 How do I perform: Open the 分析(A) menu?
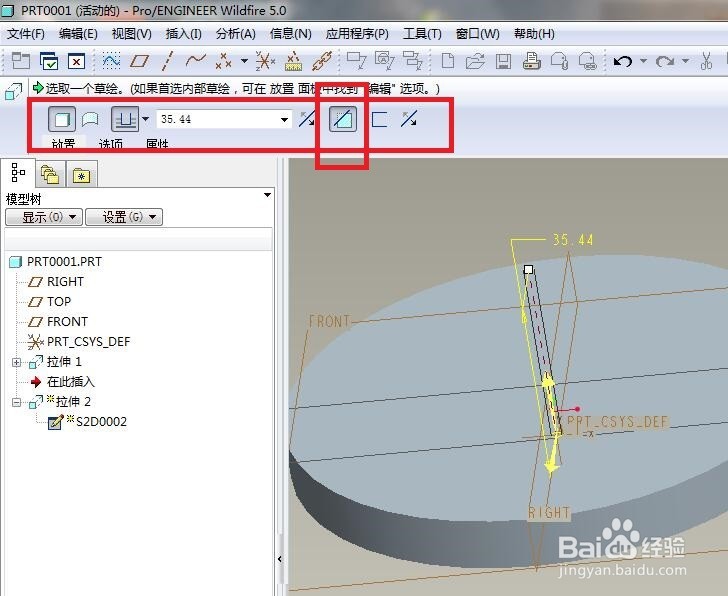point(235,34)
